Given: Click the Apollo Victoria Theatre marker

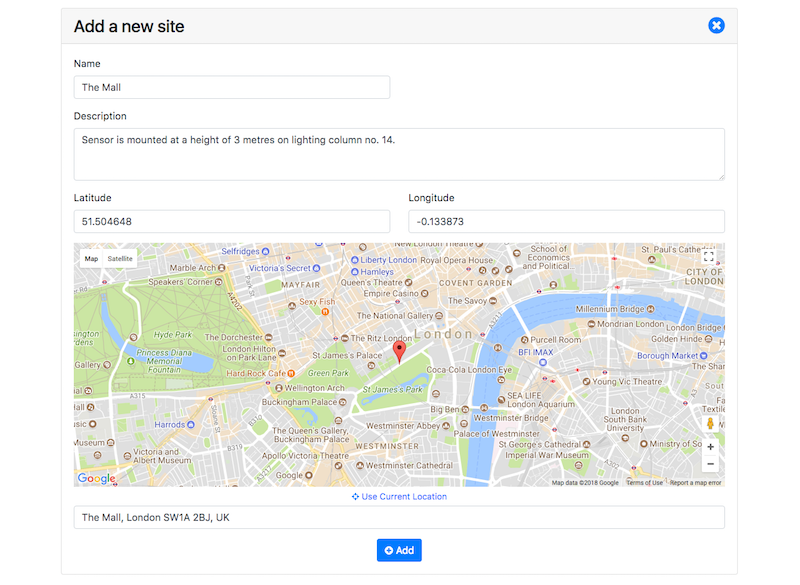Looking at the screenshot, I should tap(338, 466).
